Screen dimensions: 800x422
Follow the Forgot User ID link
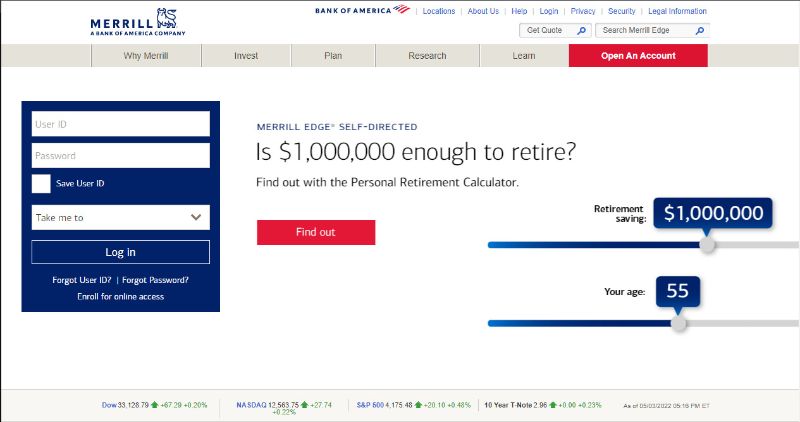[x=82, y=280]
